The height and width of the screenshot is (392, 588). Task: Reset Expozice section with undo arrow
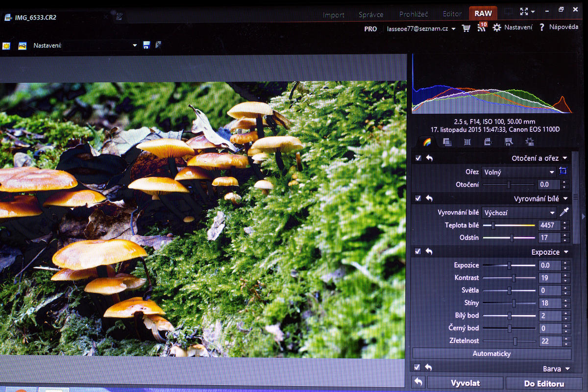429,251
